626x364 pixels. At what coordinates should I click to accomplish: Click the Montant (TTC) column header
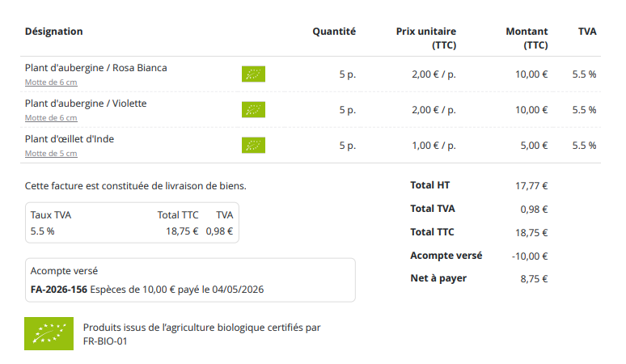[527, 38]
